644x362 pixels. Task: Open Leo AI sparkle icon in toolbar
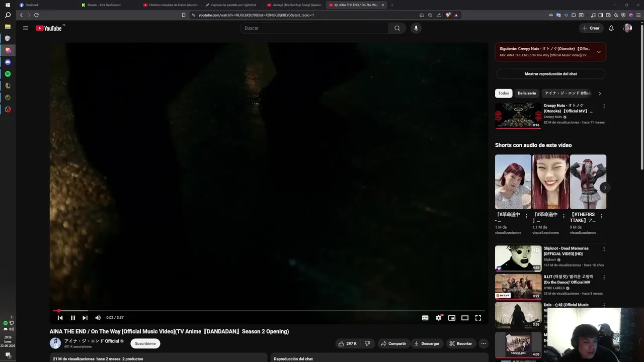[615, 15]
